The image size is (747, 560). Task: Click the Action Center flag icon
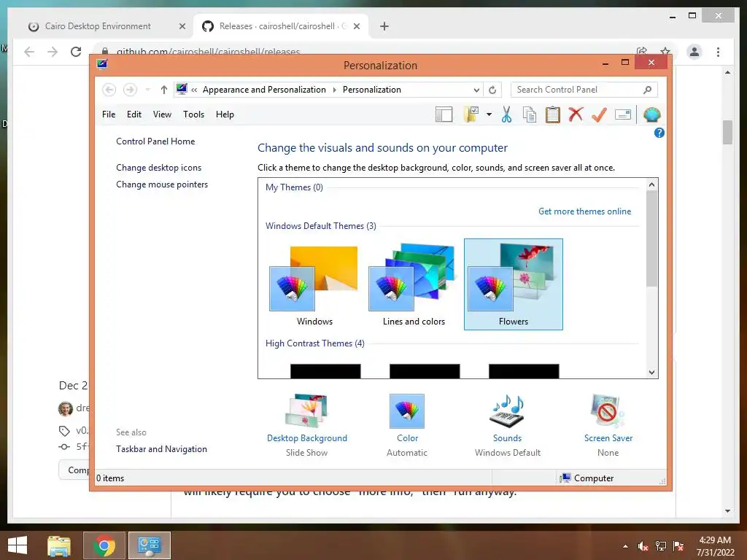(678, 546)
